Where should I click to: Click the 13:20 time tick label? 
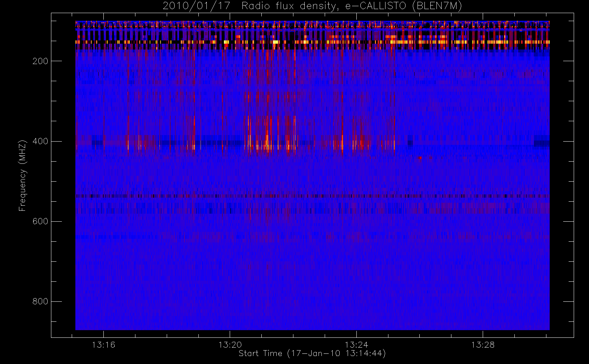pyautogui.click(x=230, y=345)
